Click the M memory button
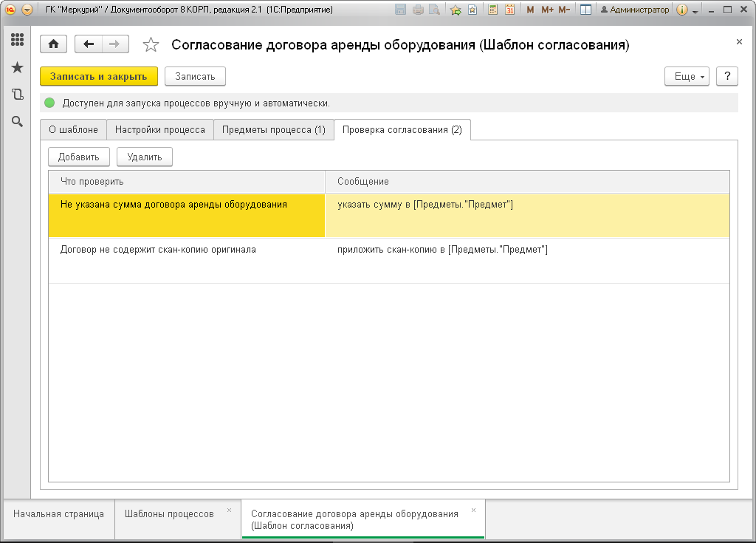The width and height of the screenshot is (756, 543). click(530, 10)
